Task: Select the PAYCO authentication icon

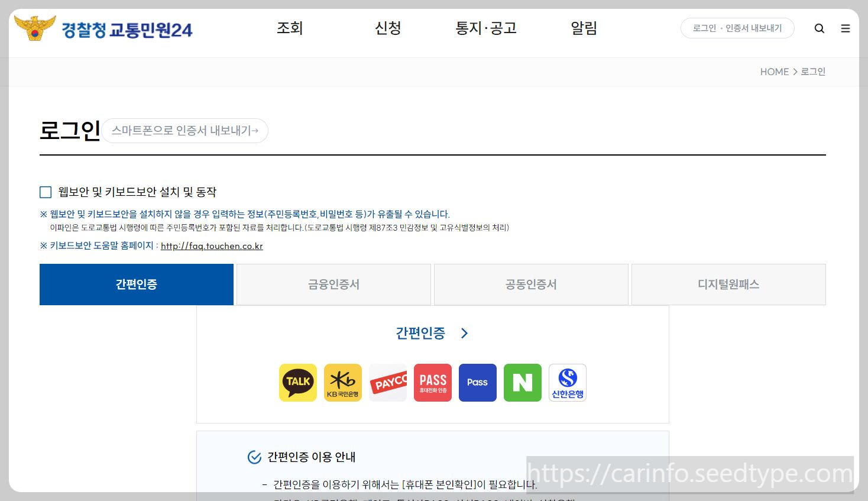Action: tap(387, 382)
